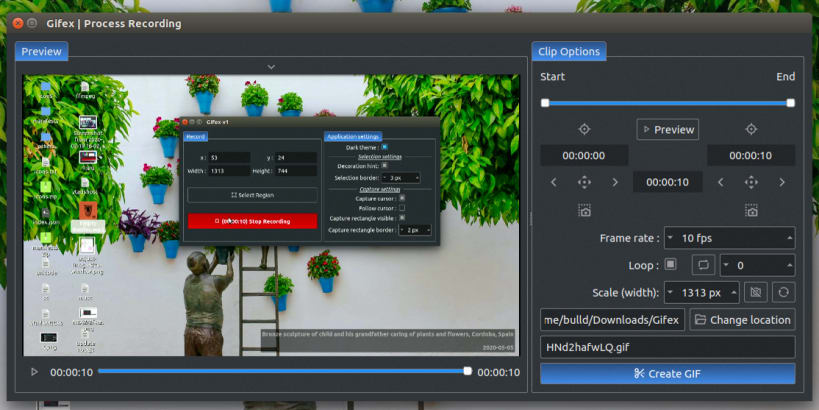Image resolution: width=819 pixels, height=410 pixels.
Task: Decrease Frame rate with its down arrow
Action: pyautogui.click(x=670, y=238)
